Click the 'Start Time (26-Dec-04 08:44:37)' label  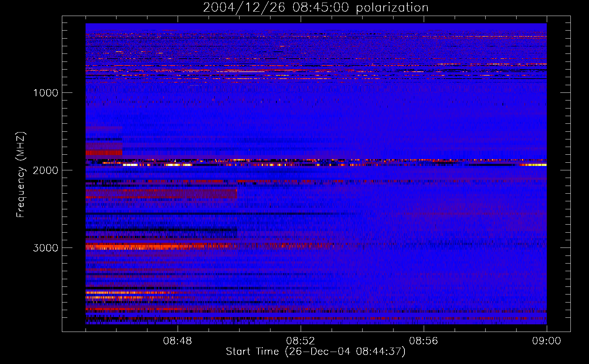click(x=316, y=352)
